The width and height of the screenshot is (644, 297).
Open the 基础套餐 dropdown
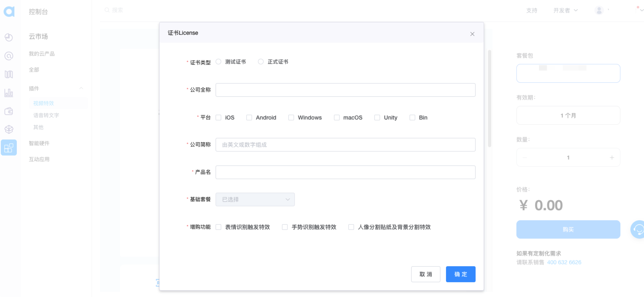tap(255, 199)
